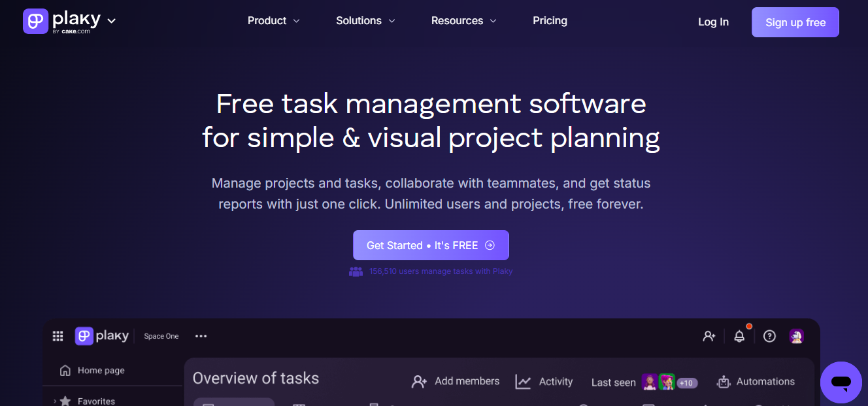
Task: Open the chat support bubble
Action: pos(841,382)
